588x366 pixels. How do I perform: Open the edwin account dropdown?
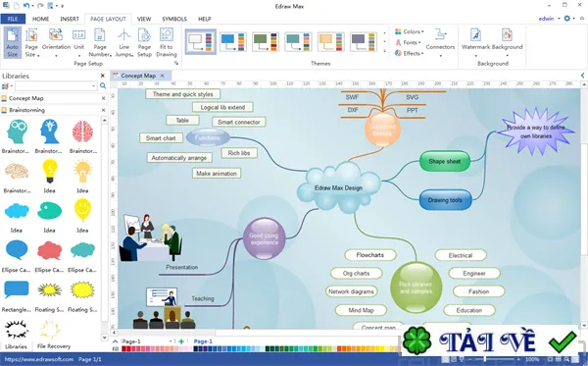[549, 19]
